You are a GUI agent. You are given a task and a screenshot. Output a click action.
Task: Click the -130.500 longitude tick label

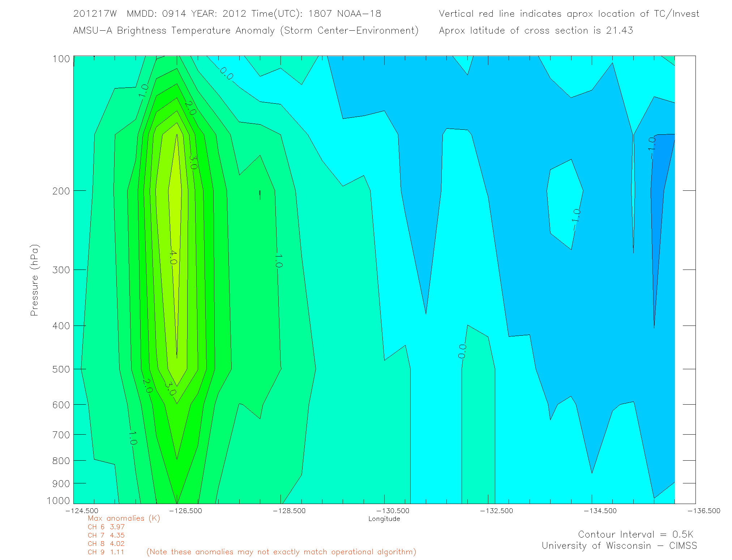pyautogui.click(x=393, y=511)
